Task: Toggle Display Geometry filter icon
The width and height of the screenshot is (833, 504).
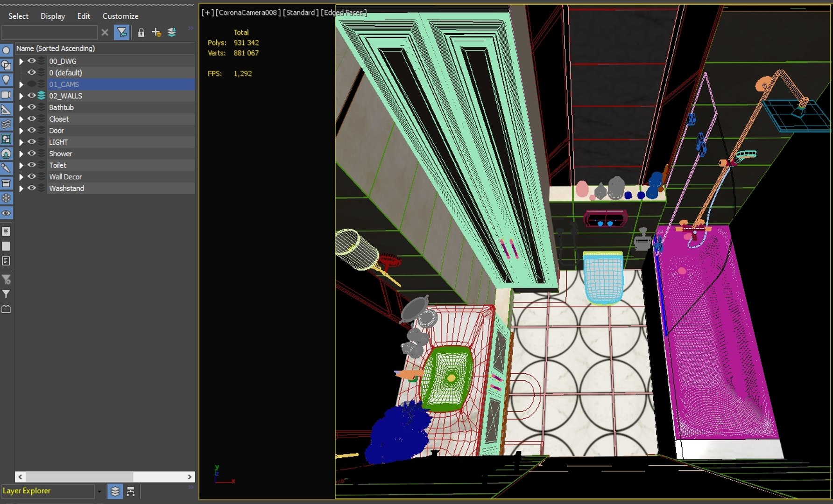Action: 6,50
